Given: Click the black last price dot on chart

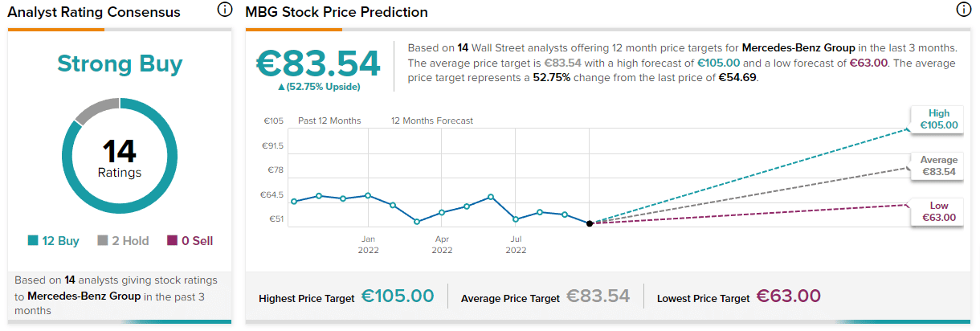Looking at the screenshot, I should [590, 223].
